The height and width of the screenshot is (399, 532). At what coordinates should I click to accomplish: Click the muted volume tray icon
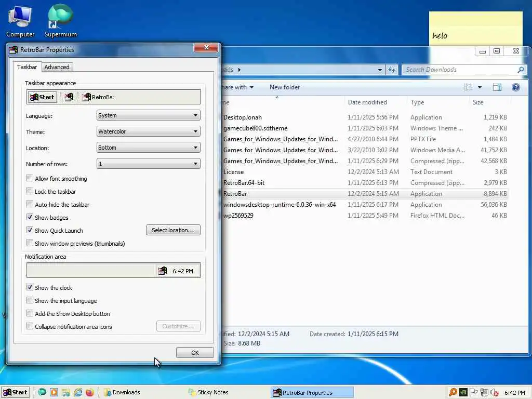pyautogui.click(x=495, y=393)
